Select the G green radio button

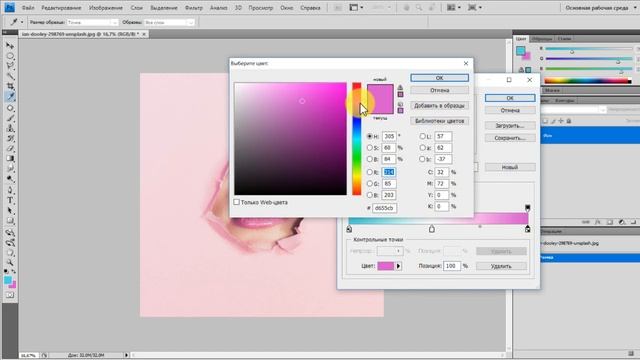pos(369,184)
